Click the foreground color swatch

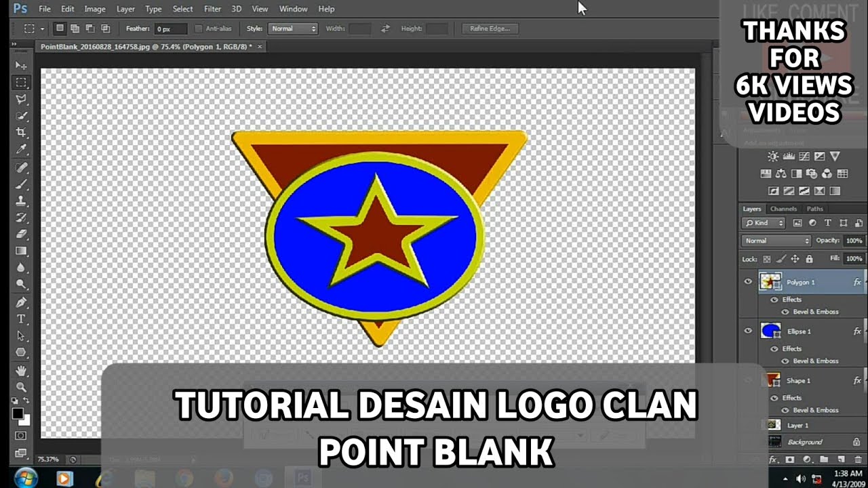point(18,413)
